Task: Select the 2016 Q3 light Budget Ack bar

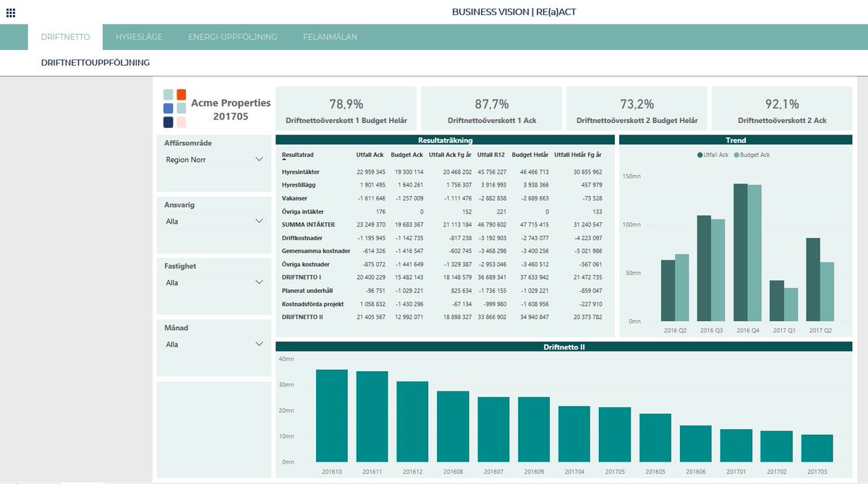Action: click(718, 270)
